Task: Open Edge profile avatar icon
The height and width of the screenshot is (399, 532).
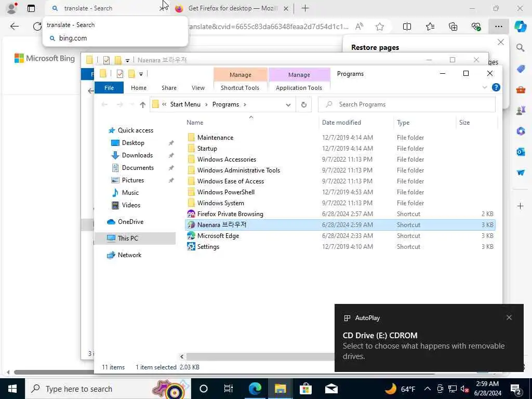Action: (x=12, y=8)
